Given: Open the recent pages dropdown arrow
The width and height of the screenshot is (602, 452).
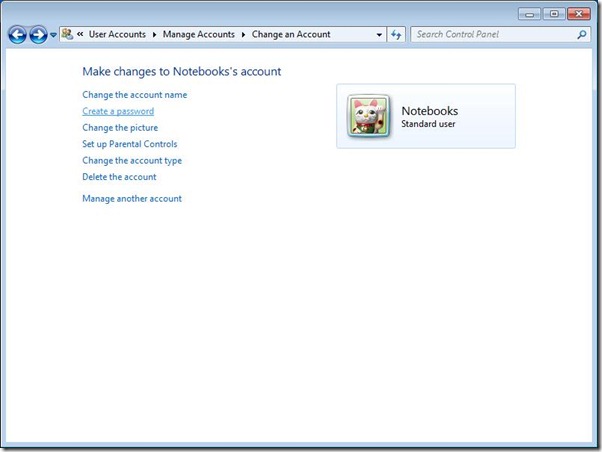Looking at the screenshot, I should click(53, 35).
